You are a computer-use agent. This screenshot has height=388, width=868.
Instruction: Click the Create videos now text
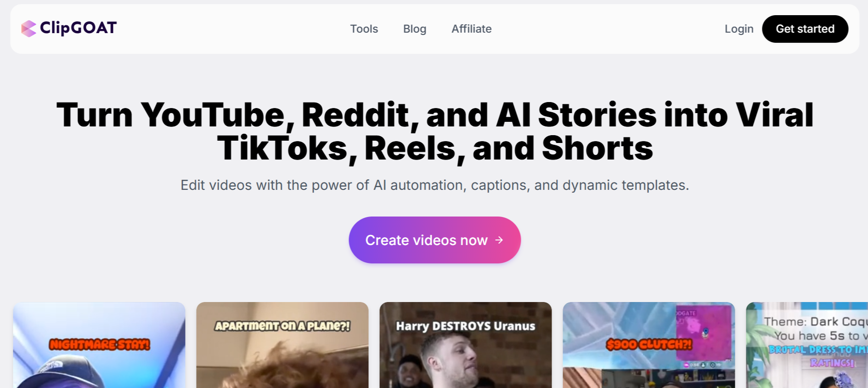(426, 240)
